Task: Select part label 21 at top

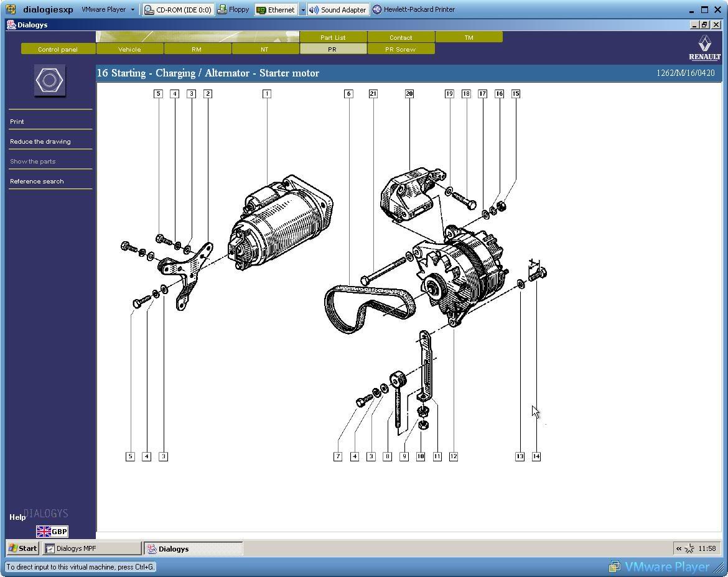Action: point(373,94)
